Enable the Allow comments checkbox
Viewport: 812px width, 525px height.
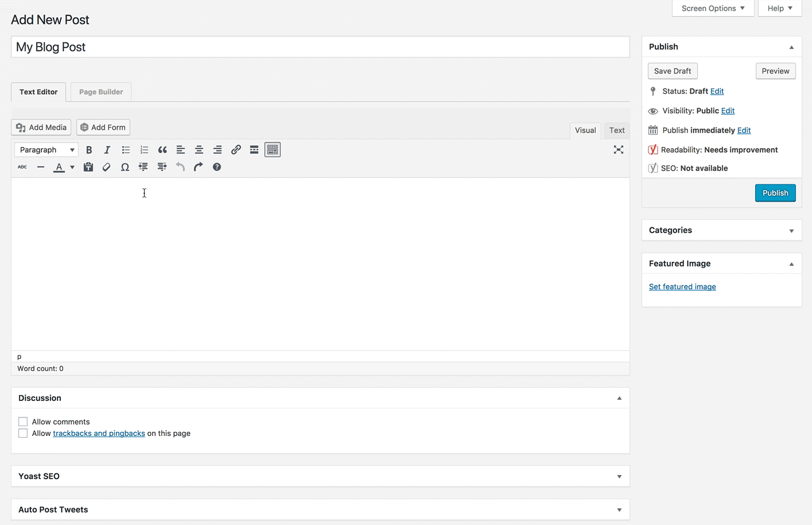pos(22,421)
